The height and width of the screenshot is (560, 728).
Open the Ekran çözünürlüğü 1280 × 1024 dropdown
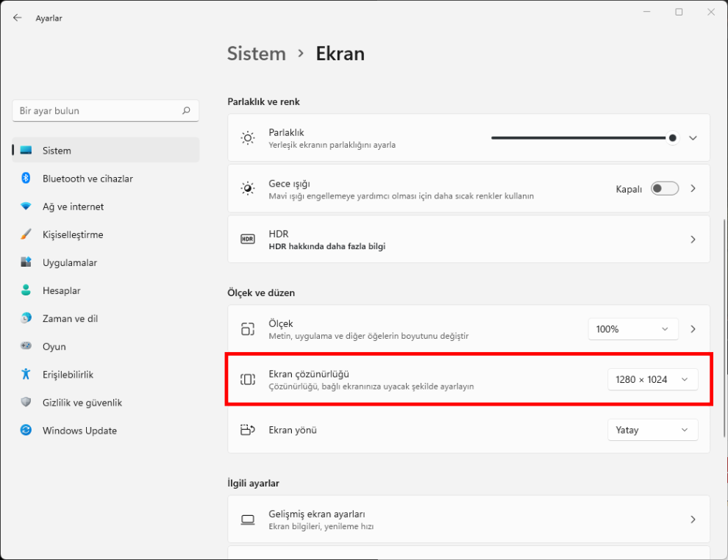coord(652,379)
